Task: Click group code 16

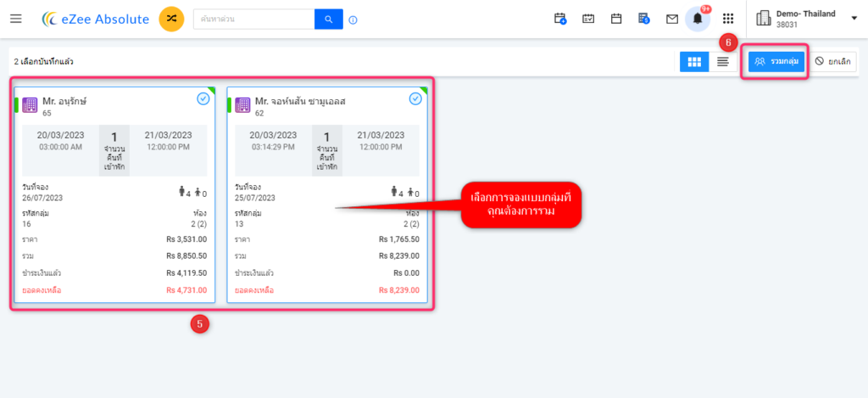Action: point(26,224)
